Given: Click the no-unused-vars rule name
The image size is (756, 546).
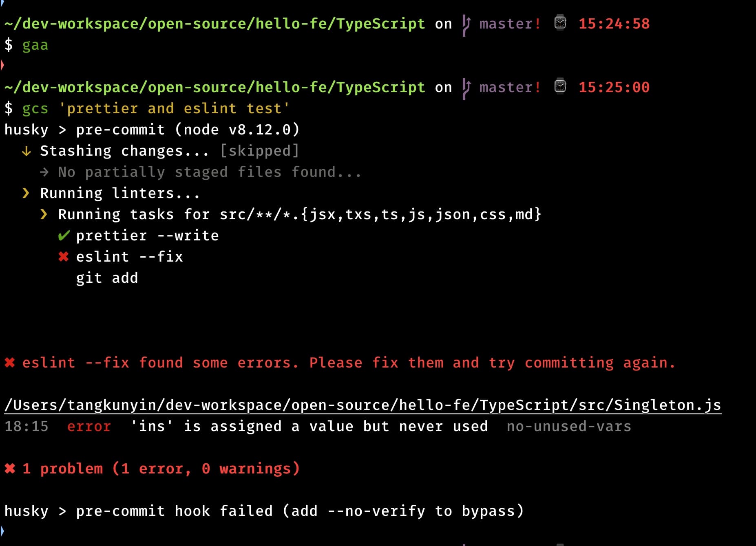Looking at the screenshot, I should (x=569, y=426).
